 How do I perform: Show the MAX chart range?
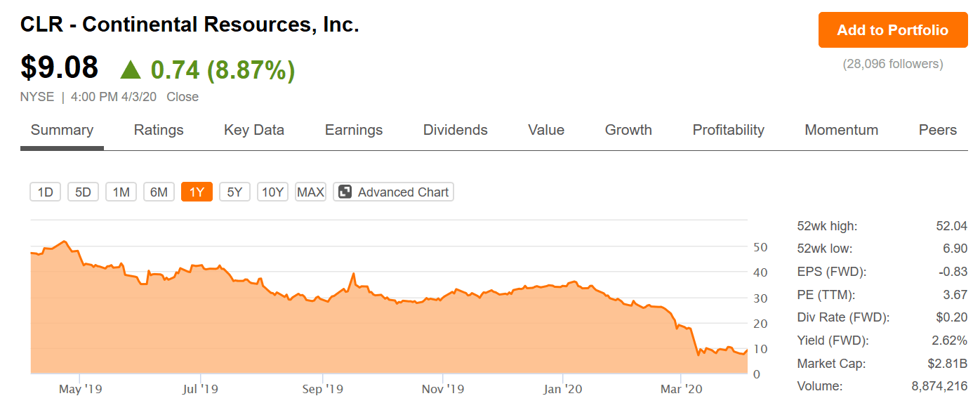tap(311, 192)
